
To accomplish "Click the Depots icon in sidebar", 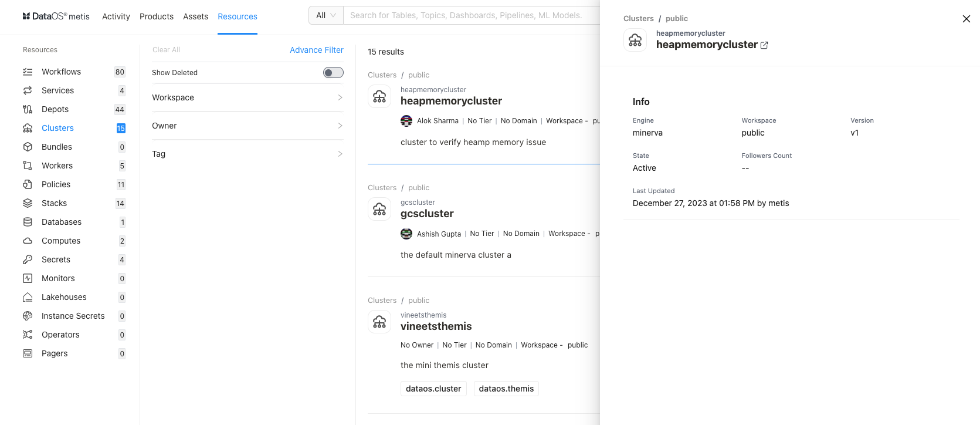I will click(x=28, y=109).
